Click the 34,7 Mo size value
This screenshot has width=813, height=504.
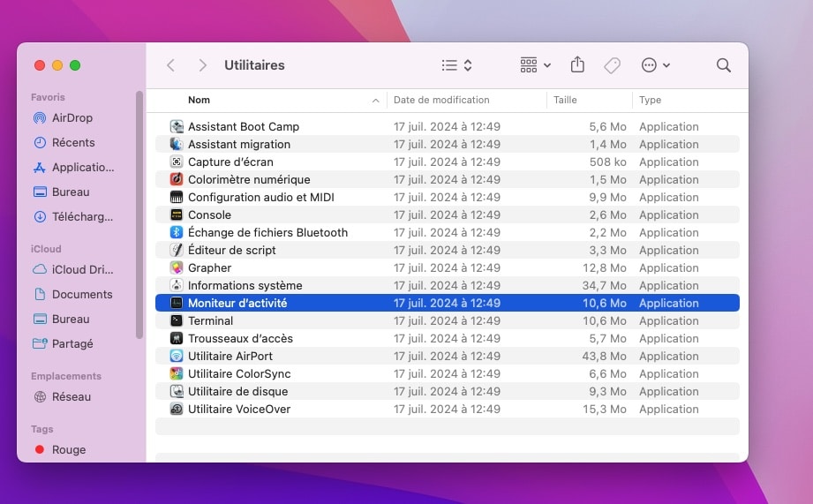pyautogui.click(x=604, y=285)
